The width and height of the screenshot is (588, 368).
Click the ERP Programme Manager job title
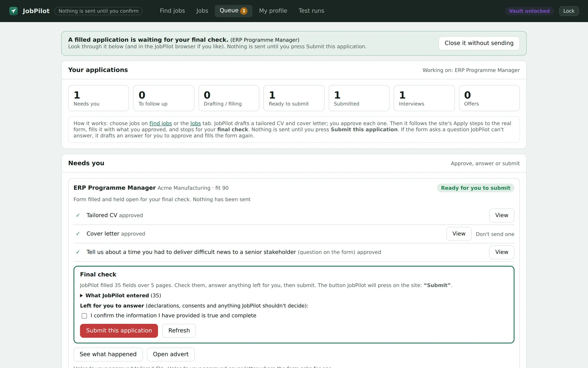point(115,188)
